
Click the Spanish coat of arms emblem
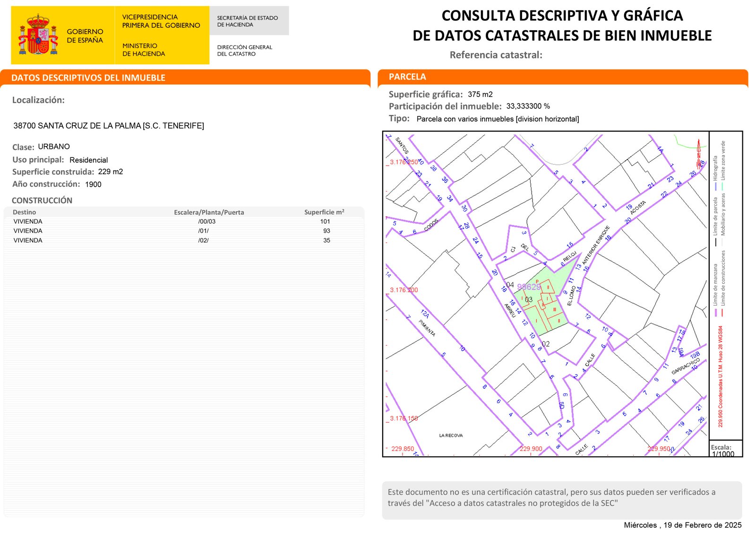click(38, 35)
